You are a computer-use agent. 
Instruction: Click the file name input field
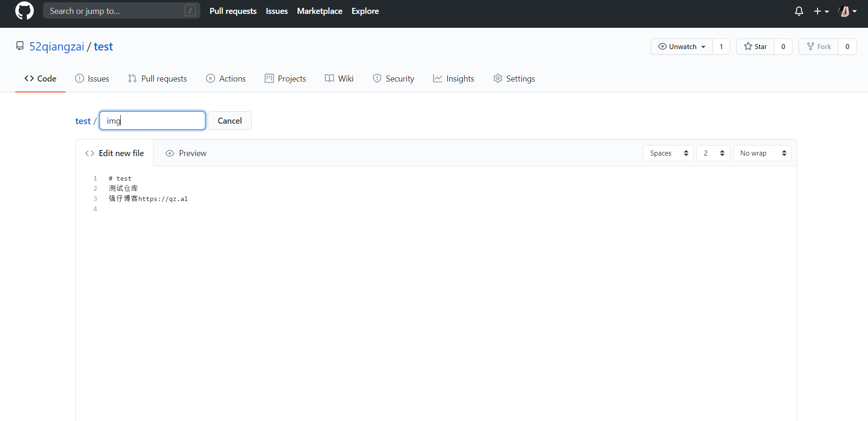(152, 120)
